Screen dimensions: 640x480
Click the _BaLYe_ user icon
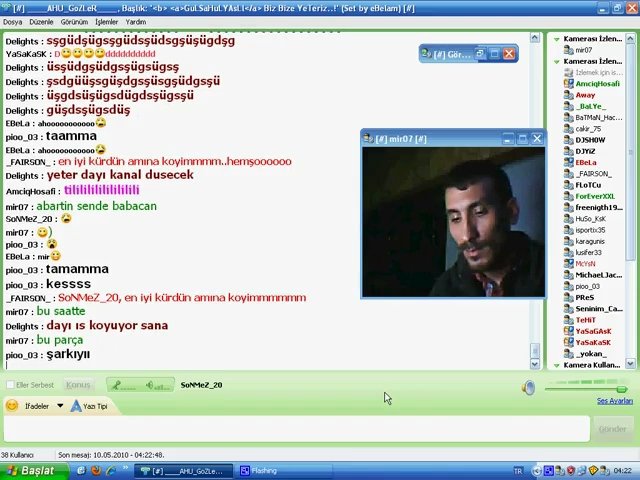pyautogui.click(x=569, y=106)
